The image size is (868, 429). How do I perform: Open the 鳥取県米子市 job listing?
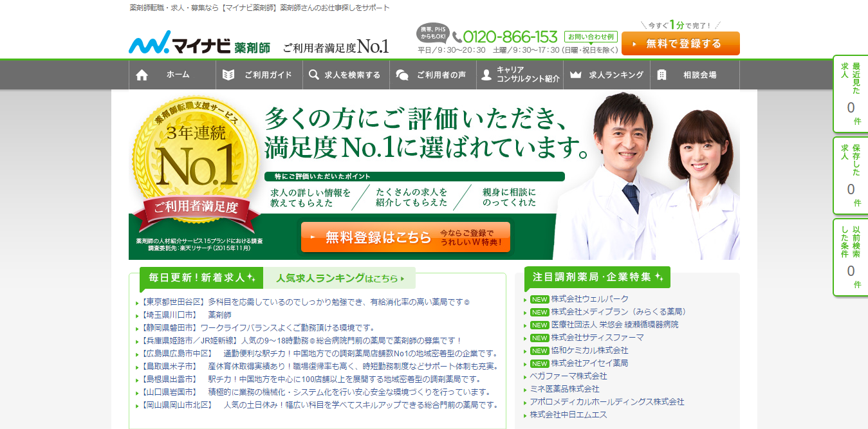pyautogui.click(x=319, y=366)
